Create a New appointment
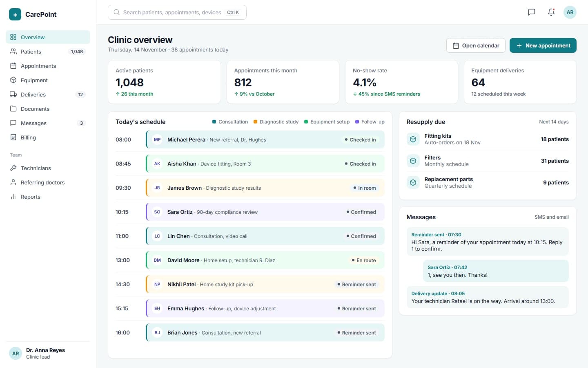This screenshot has width=588, height=368. pyautogui.click(x=543, y=45)
